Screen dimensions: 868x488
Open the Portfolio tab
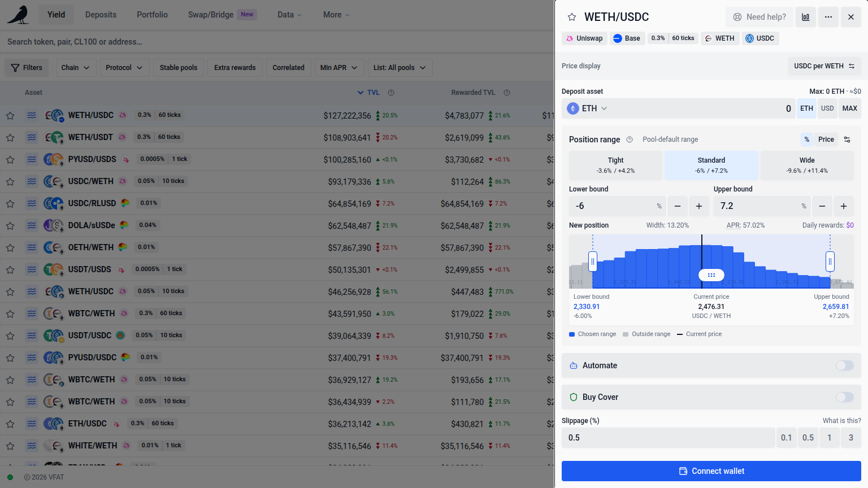[x=152, y=15]
